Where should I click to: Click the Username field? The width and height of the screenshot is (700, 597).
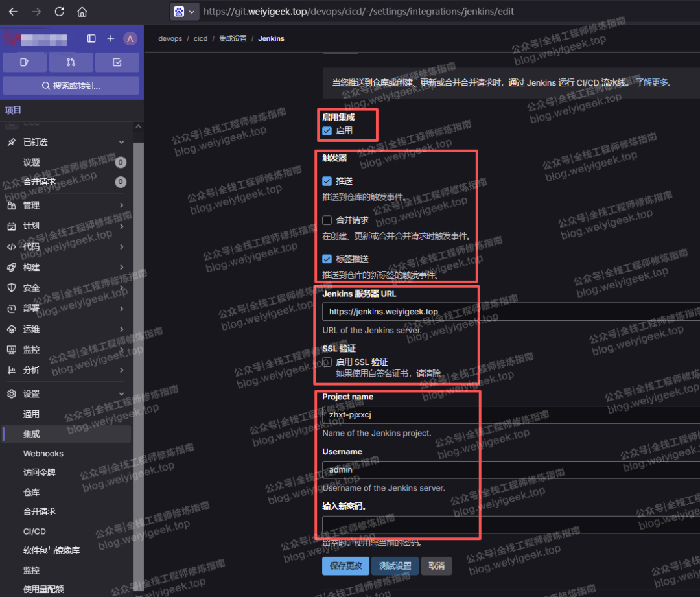pos(511,470)
